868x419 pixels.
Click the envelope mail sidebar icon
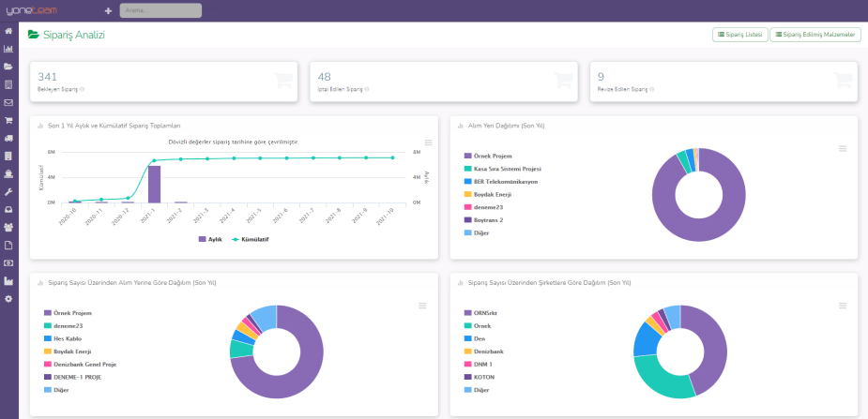click(8, 102)
